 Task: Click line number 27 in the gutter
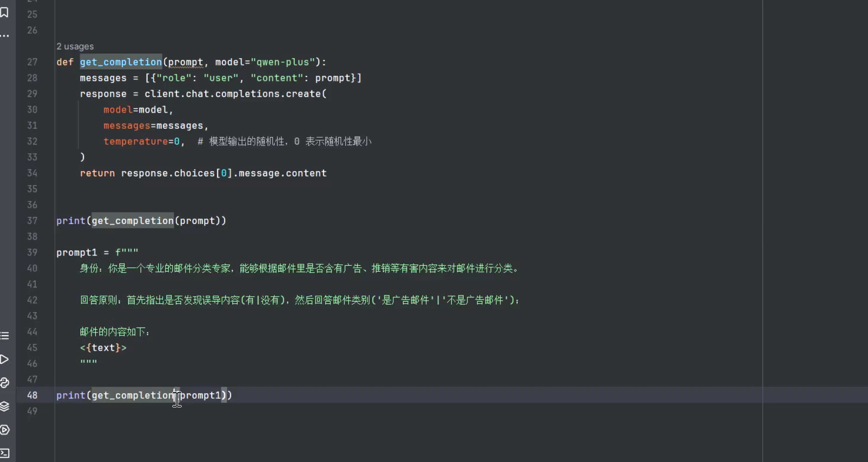click(x=32, y=62)
